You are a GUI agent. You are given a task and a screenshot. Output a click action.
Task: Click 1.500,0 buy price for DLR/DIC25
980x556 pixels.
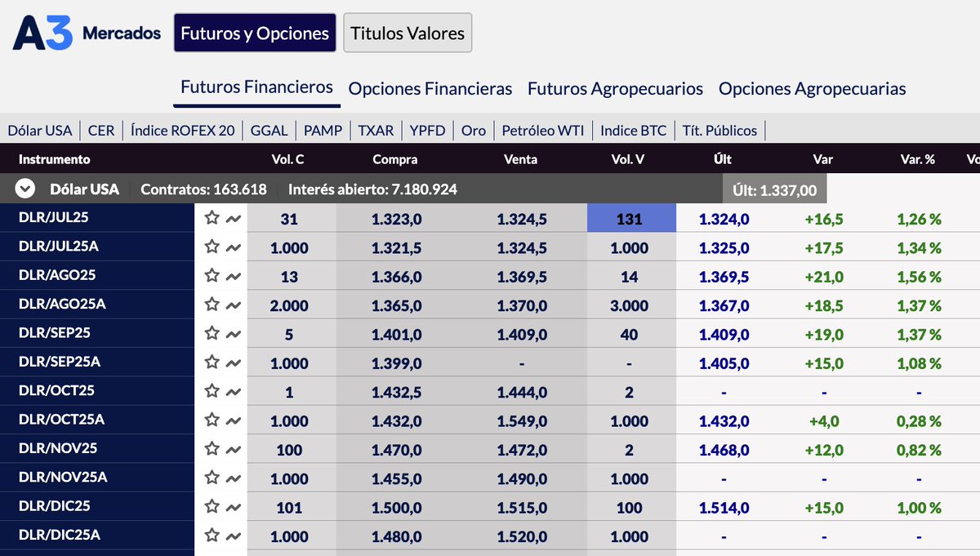coord(396,507)
